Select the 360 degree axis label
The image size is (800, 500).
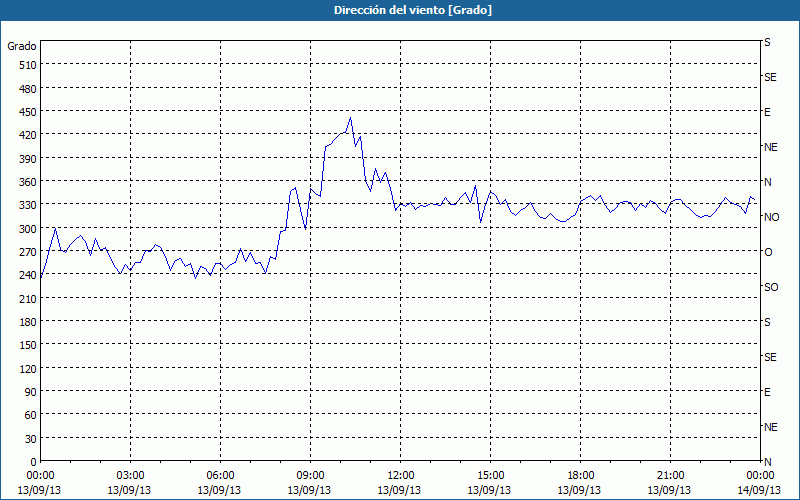28,182
